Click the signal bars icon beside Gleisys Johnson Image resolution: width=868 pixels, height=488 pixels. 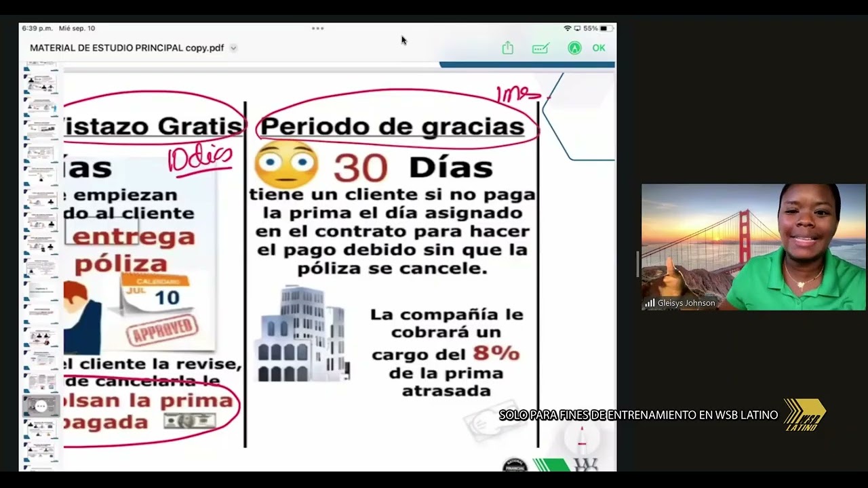[x=650, y=303]
